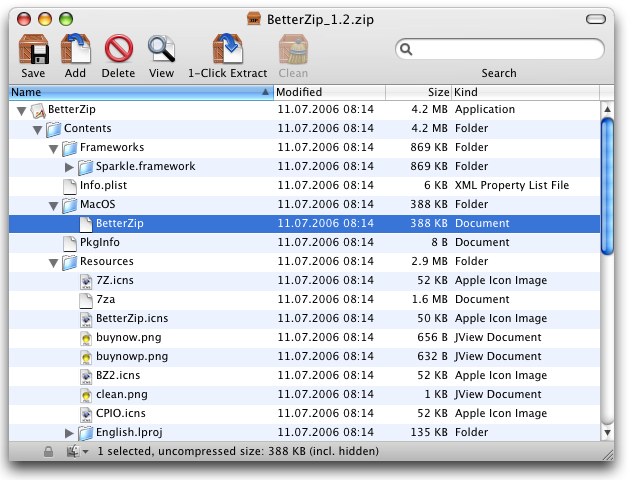Viewport: 630px width, 480px height.
Task: Sort by the Modified column header
Action: (329, 92)
